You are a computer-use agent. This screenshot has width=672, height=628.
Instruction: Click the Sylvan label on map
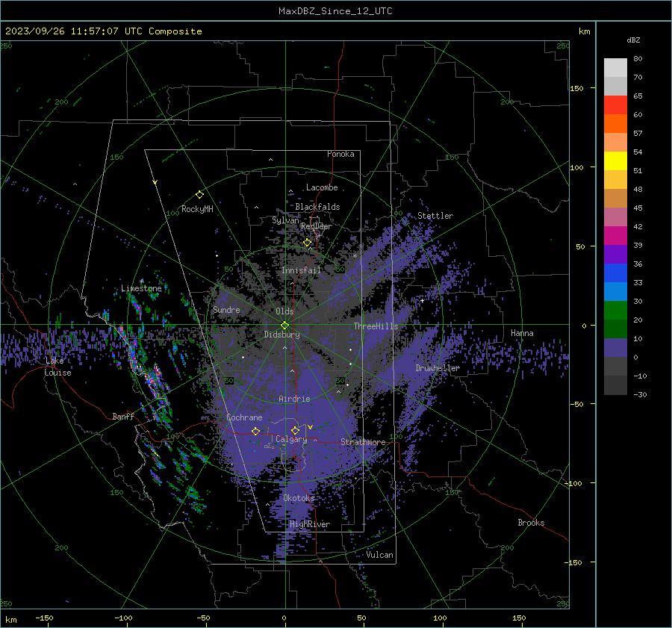point(285,220)
